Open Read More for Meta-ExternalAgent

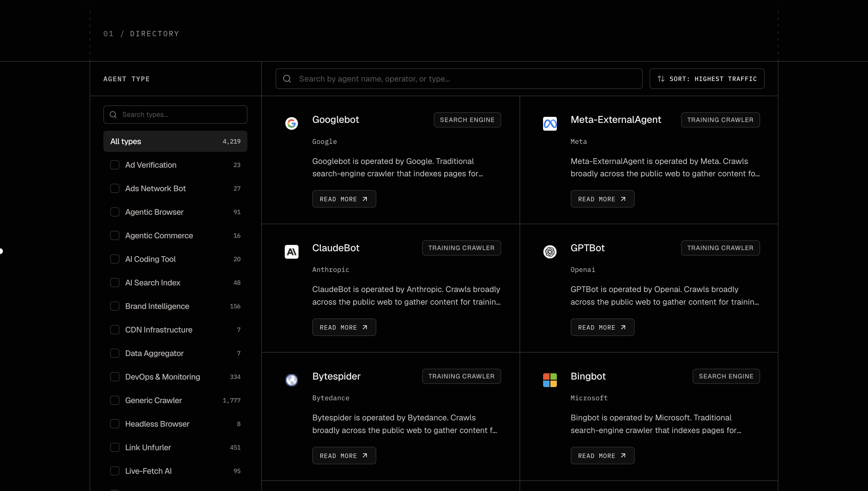click(602, 199)
